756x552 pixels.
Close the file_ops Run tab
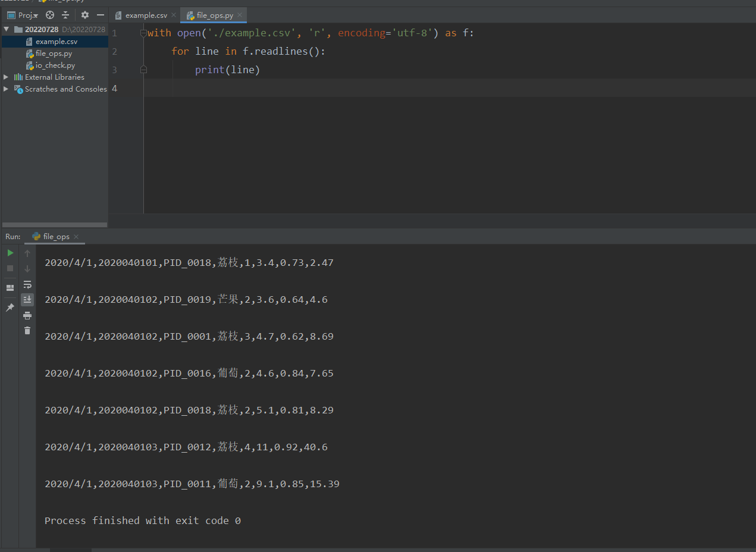point(76,237)
